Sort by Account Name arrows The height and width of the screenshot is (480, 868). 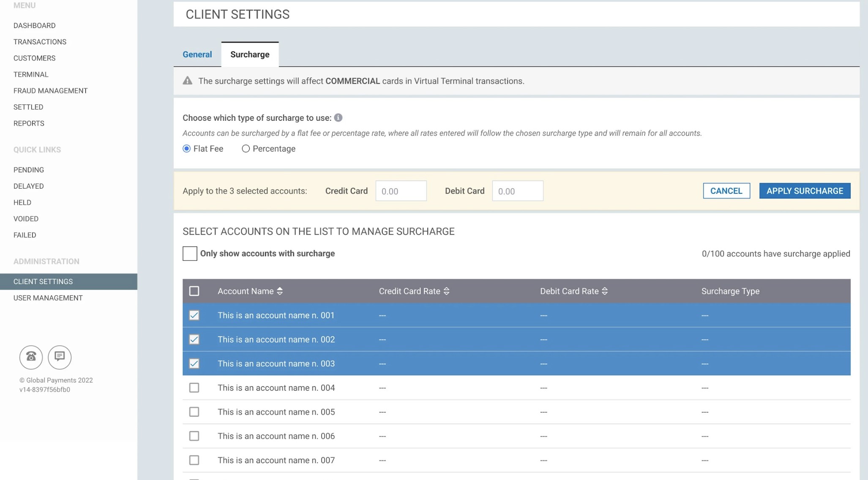(280, 291)
